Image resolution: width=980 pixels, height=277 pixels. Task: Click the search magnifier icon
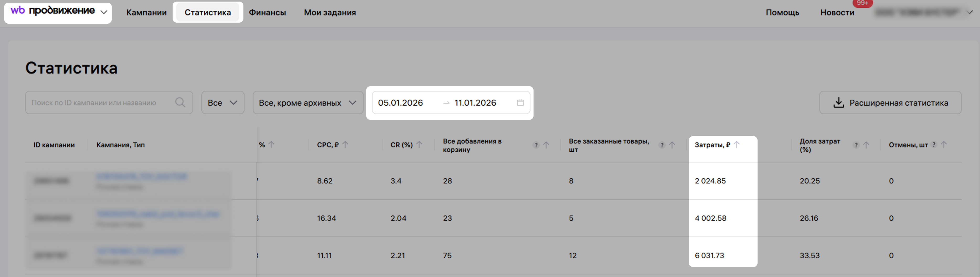click(x=180, y=102)
